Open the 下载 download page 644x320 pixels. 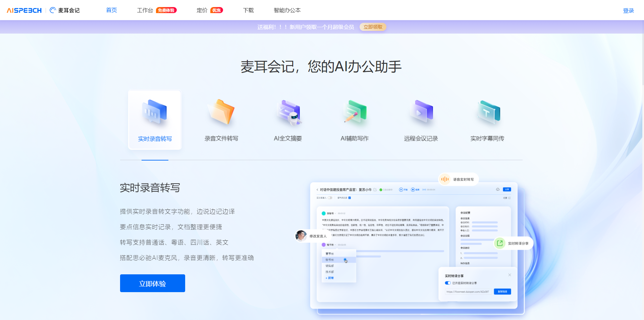click(x=249, y=10)
